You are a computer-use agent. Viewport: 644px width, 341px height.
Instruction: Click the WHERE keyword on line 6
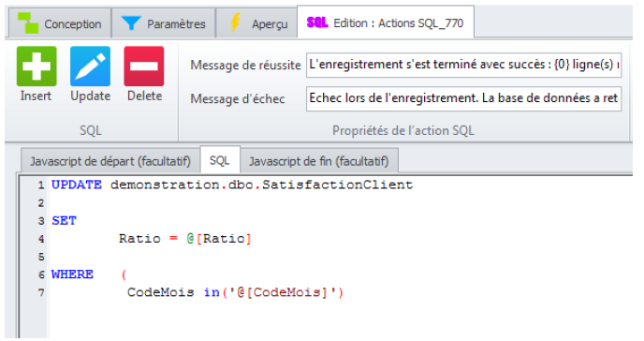click(x=72, y=274)
